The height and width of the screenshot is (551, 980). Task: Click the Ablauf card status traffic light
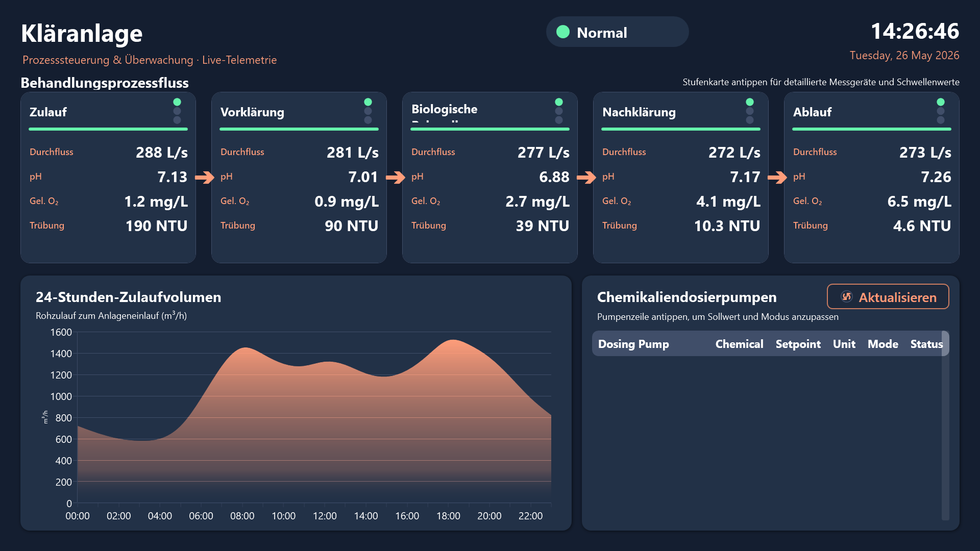coord(941,111)
